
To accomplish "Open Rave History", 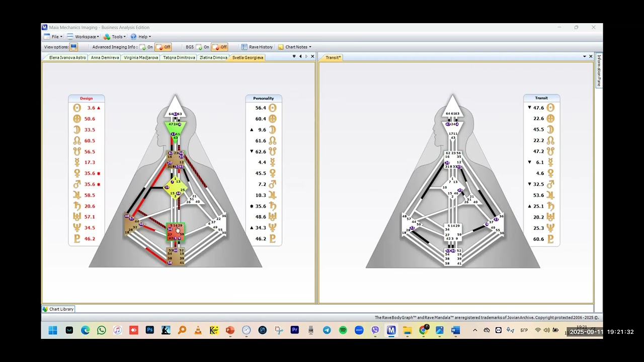I will [257, 47].
